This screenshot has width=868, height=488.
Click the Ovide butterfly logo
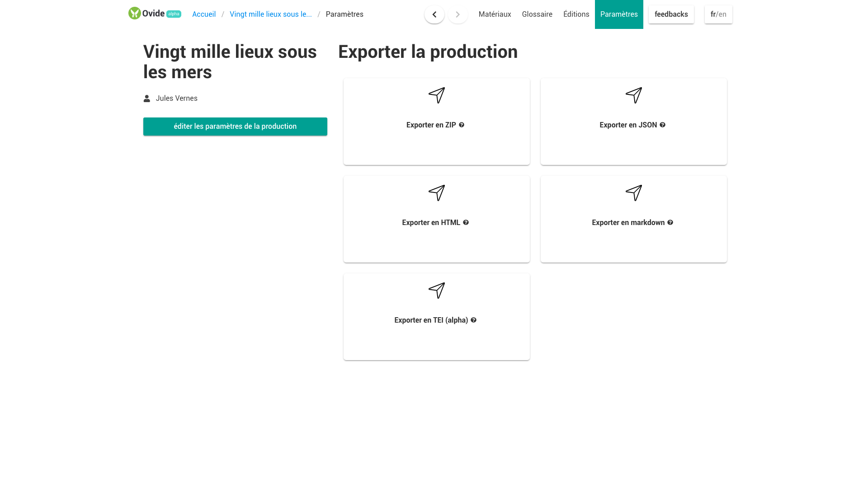(x=135, y=13)
